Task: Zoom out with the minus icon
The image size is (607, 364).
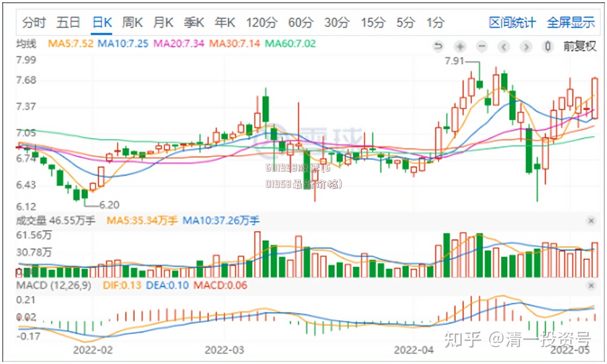Action: pyautogui.click(x=482, y=46)
